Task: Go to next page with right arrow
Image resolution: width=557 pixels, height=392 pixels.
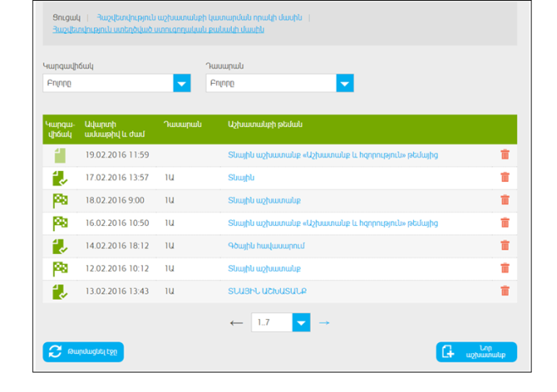Action: tap(324, 323)
